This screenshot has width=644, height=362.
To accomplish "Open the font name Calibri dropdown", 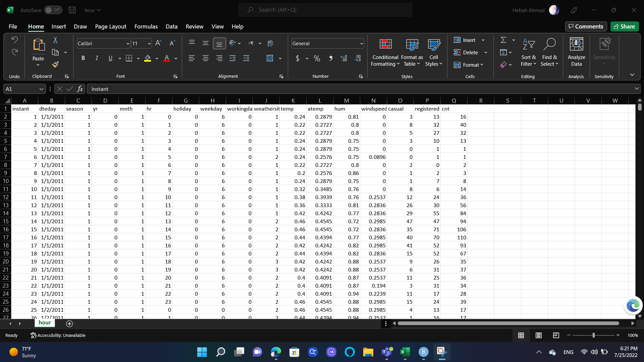I will 128,44.
